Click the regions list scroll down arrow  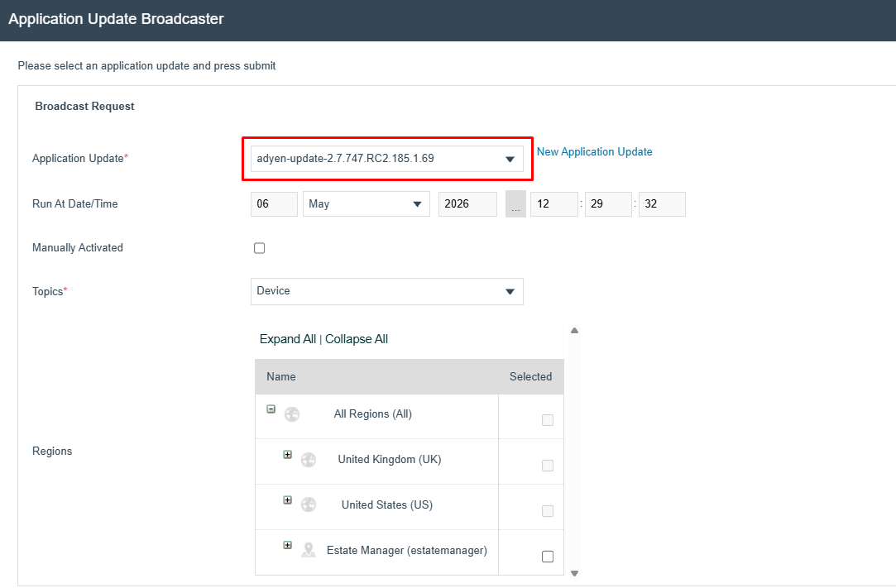[575, 573]
